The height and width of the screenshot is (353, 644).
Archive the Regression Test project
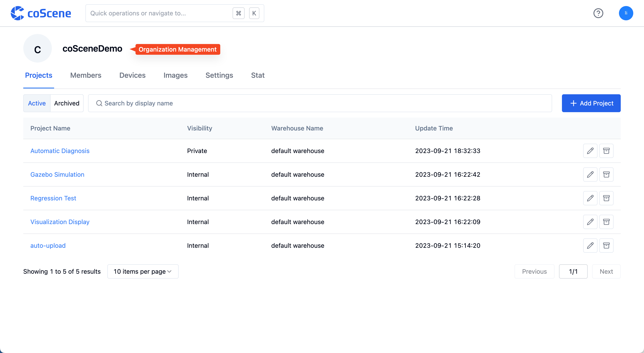[606, 198]
